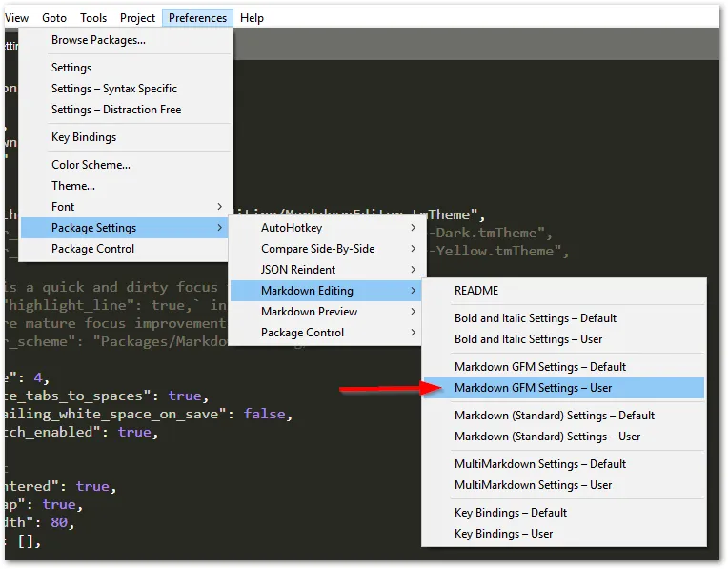728x569 pixels.
Task: Expand Markdown Preview settings
Action: [326, 312]
